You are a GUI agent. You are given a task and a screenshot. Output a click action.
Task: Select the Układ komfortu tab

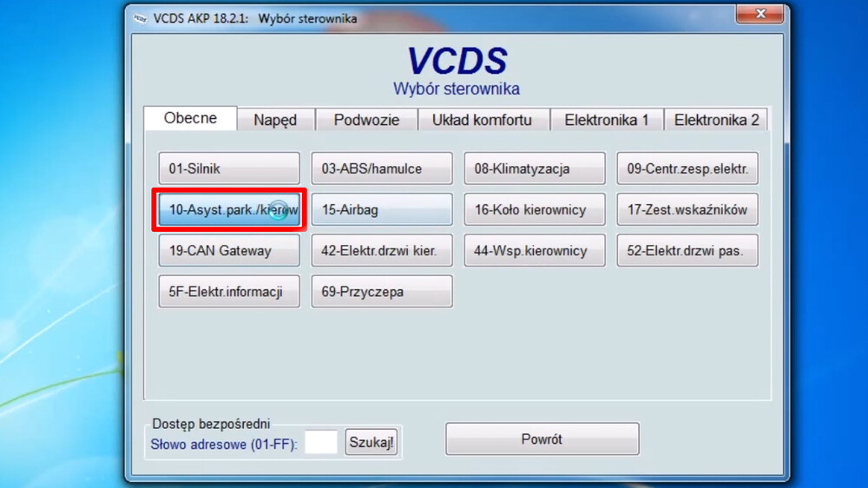tap(482, 120)
